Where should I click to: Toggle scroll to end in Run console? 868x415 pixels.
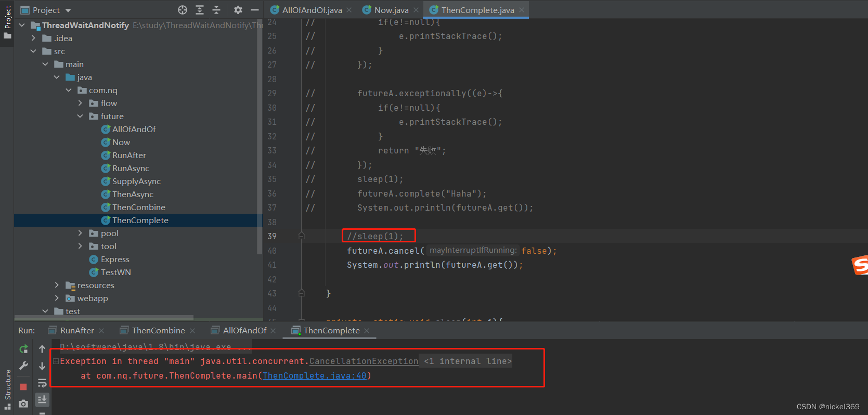(x=42, y=399)
